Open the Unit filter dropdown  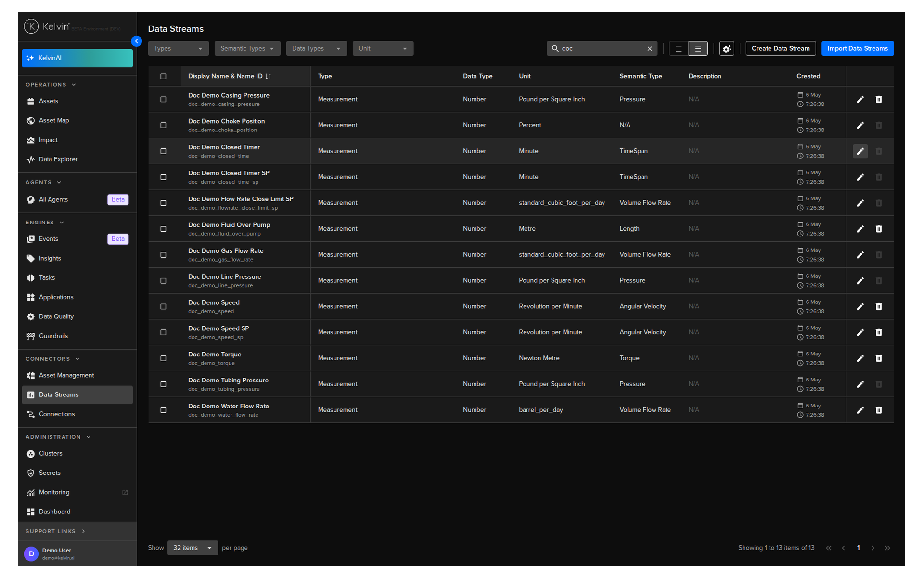[383, 49]
